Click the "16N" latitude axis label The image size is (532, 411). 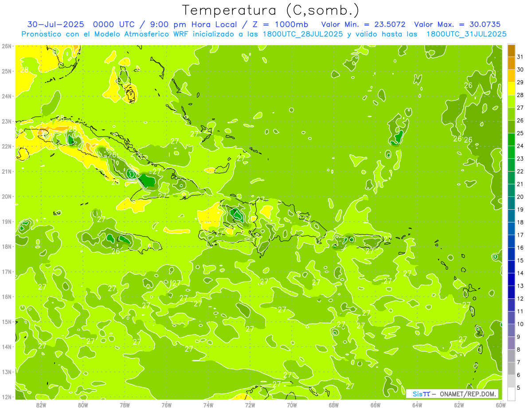(x=7, y=297)
